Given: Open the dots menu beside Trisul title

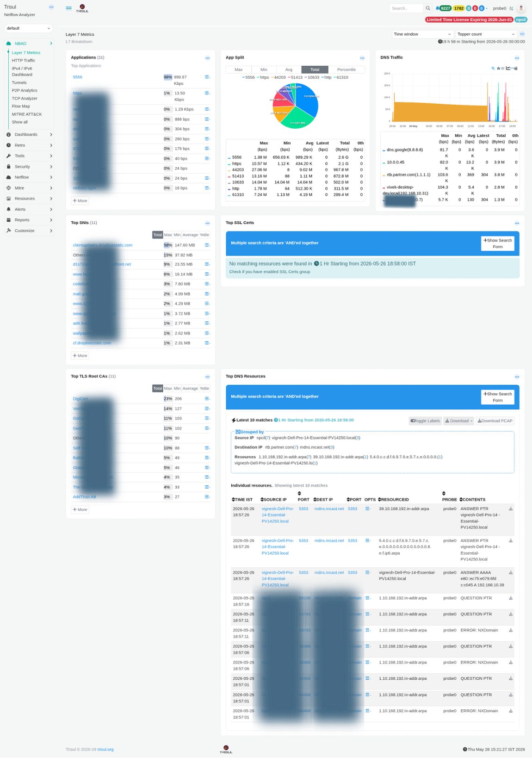Looking at the screenshot, I should pyautogui.click(x=51, y=7).
